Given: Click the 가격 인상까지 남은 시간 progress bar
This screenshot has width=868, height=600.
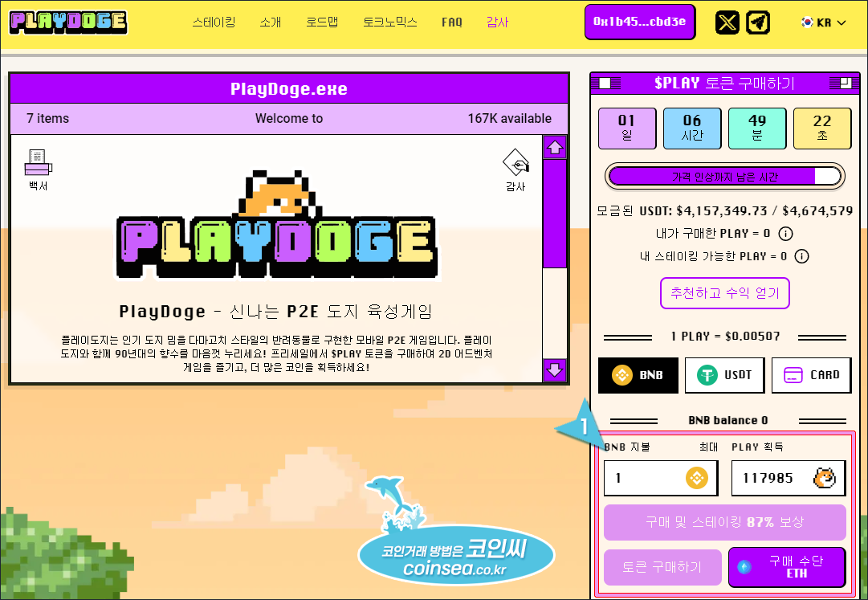Looking at the screenshot, I should coord(724,177).
